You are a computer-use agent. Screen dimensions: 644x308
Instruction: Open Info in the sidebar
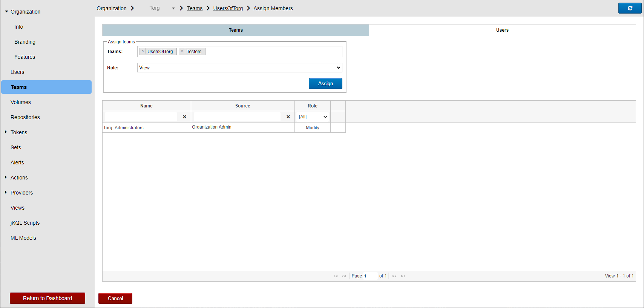click(19, 27)
